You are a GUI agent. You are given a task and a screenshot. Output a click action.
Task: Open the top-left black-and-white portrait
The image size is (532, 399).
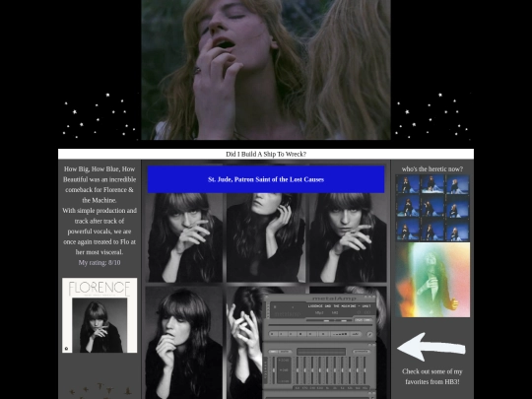click(184, 237)
